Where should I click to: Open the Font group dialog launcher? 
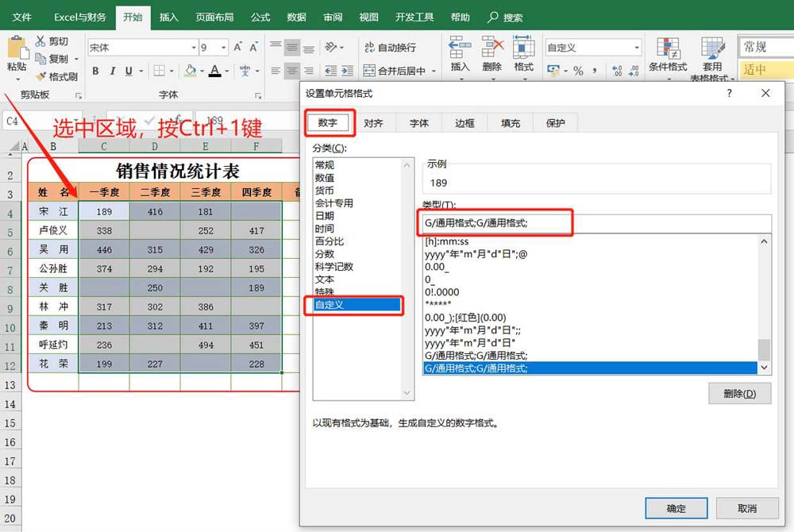tap(258, 95)
